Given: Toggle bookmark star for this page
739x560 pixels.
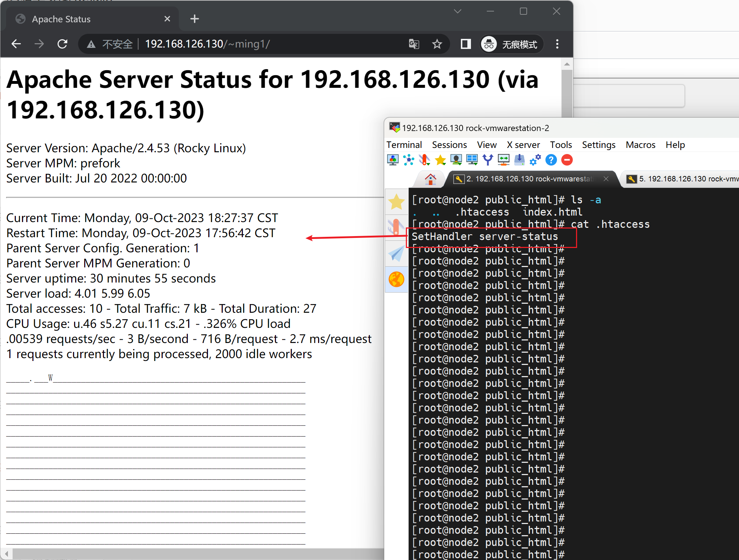Looking at the screenshot, I should point(437,44).
